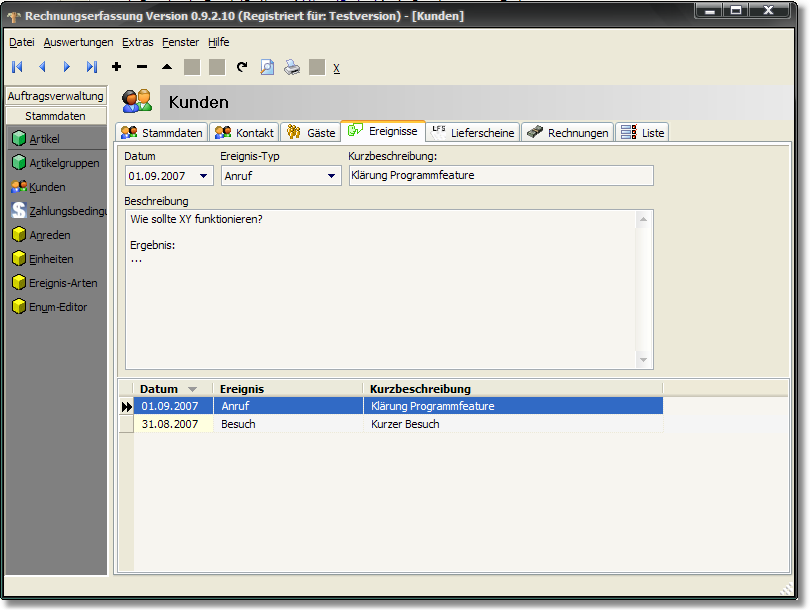This screenshot has height=612, width=810.
Task: Click gray square beside printer icon
Action: pos(317,67)
